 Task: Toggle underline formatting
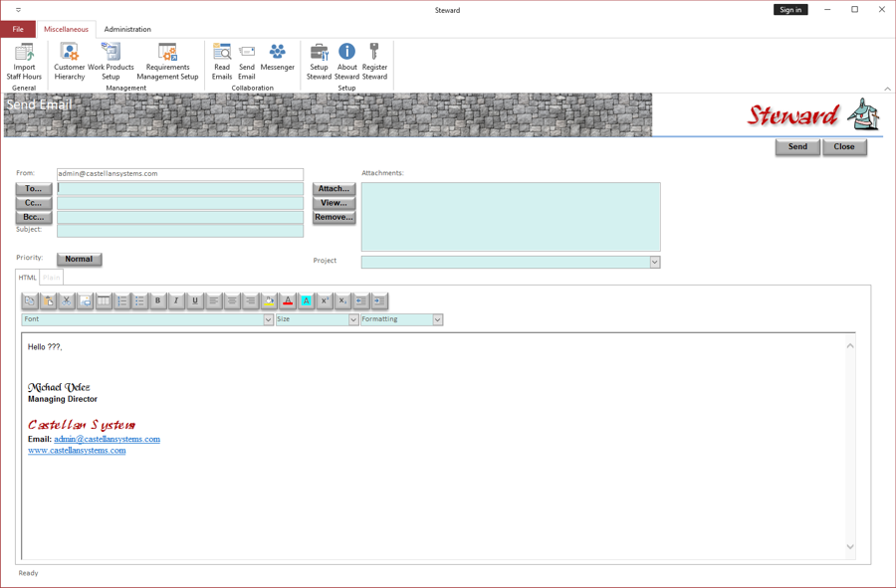point(195,300)
